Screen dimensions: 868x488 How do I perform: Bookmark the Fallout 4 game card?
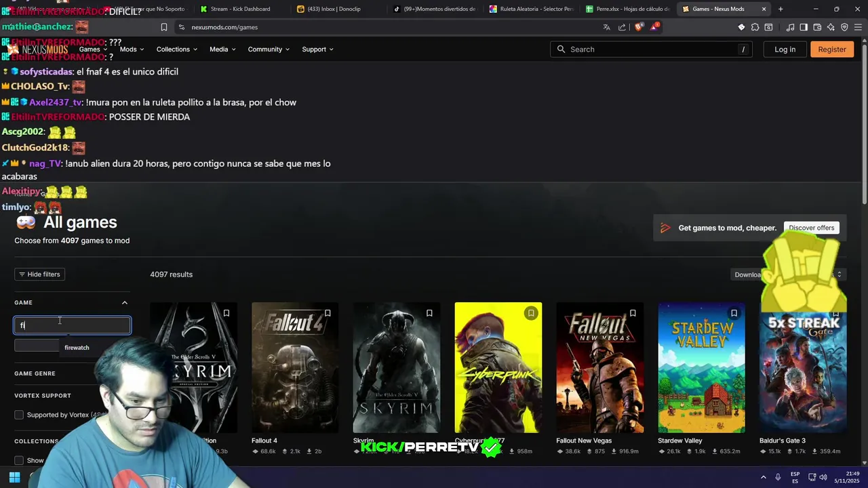coord(328,313)
